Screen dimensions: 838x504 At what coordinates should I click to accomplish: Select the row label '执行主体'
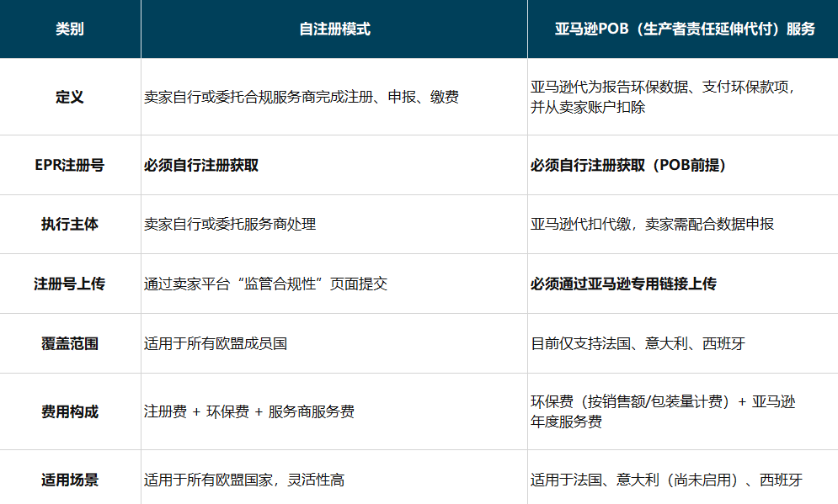(70, 225)
